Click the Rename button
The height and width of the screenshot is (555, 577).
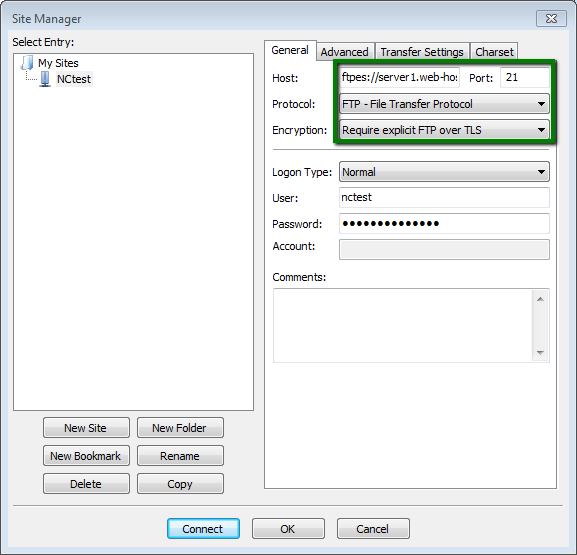180,456
